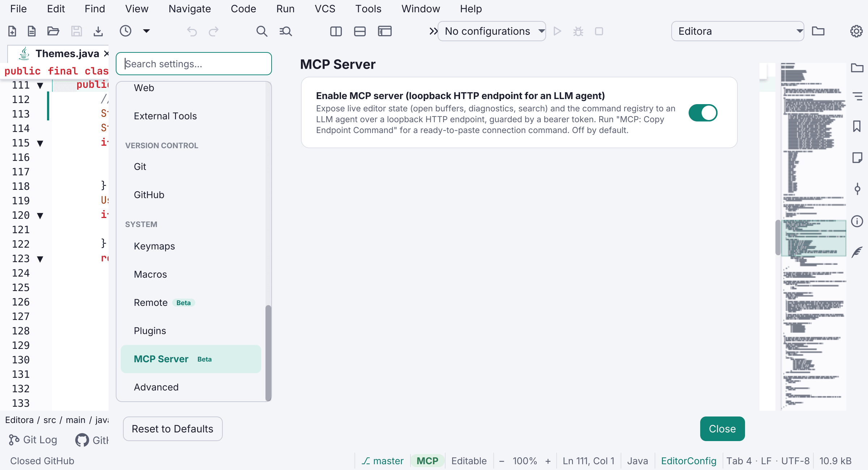
Task: Open the No configurations dropdown
Action: coord(492,31)
